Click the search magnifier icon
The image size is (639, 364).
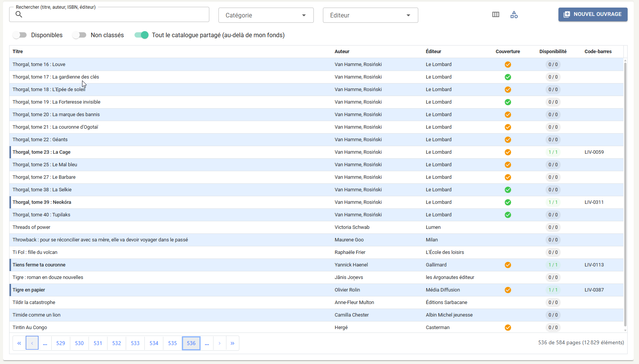19,14
